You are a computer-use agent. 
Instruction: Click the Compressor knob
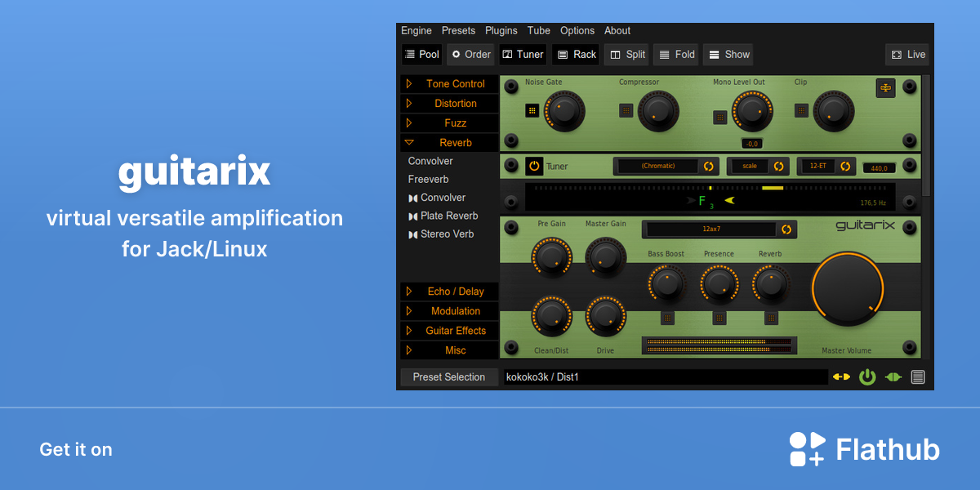click(x=658, y=111)
